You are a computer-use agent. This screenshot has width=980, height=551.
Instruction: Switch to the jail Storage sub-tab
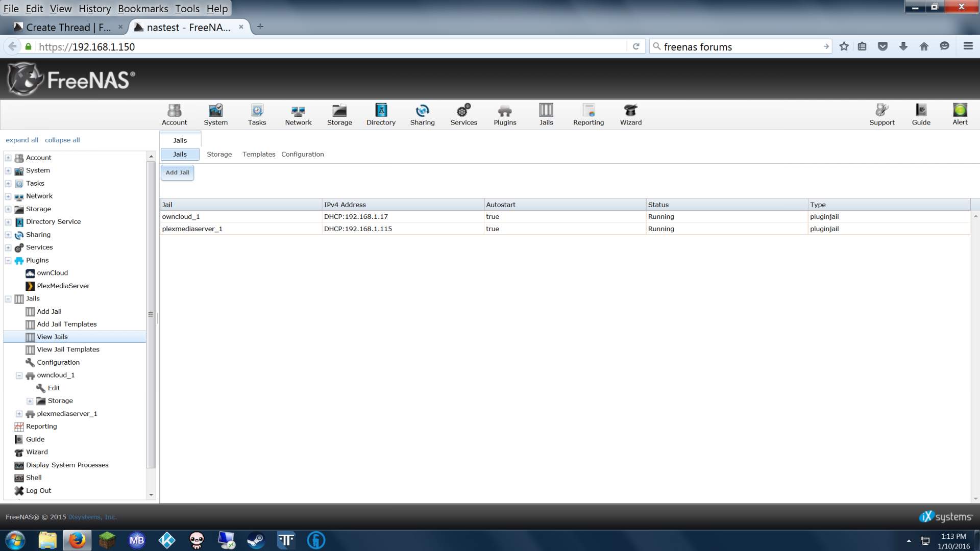[x=219, y=154]
